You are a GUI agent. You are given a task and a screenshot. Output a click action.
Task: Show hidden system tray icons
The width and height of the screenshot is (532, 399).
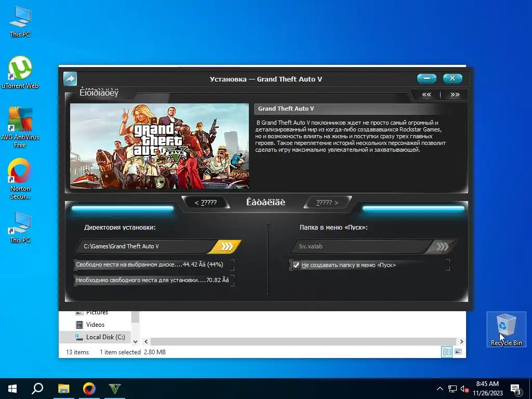(x=440, y=389)
